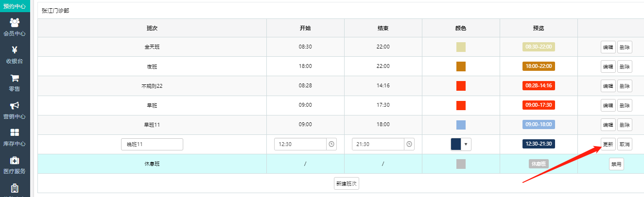
Task: Click the shift name field 晚班11
Action: point(152,144)
